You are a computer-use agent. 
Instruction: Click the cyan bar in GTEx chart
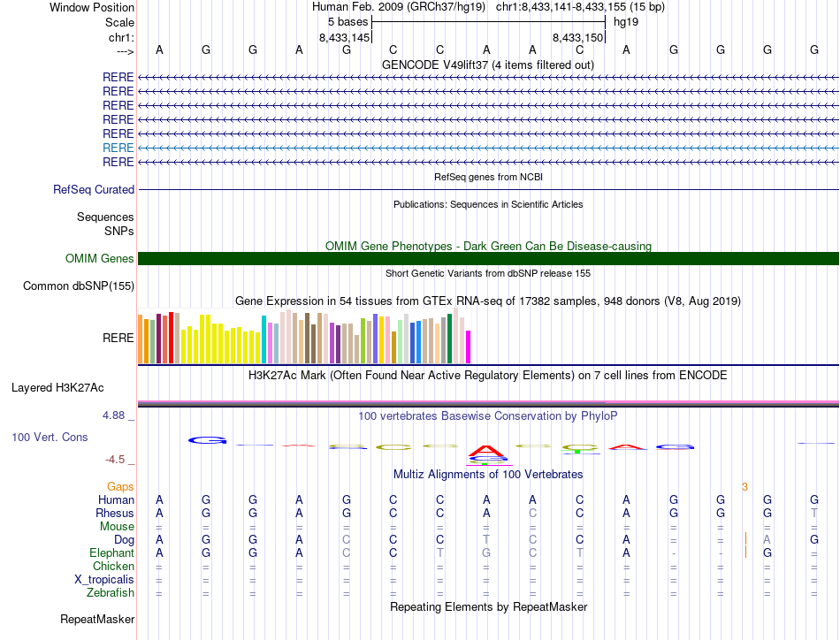click(x=263, y=339)
